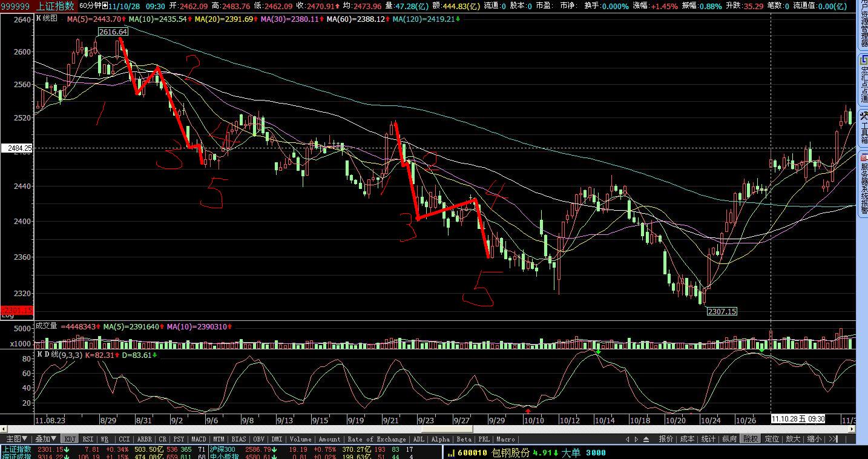The image size is (868, 459).
Task: Click the 成本 cost button
Action: coord(687,439)
